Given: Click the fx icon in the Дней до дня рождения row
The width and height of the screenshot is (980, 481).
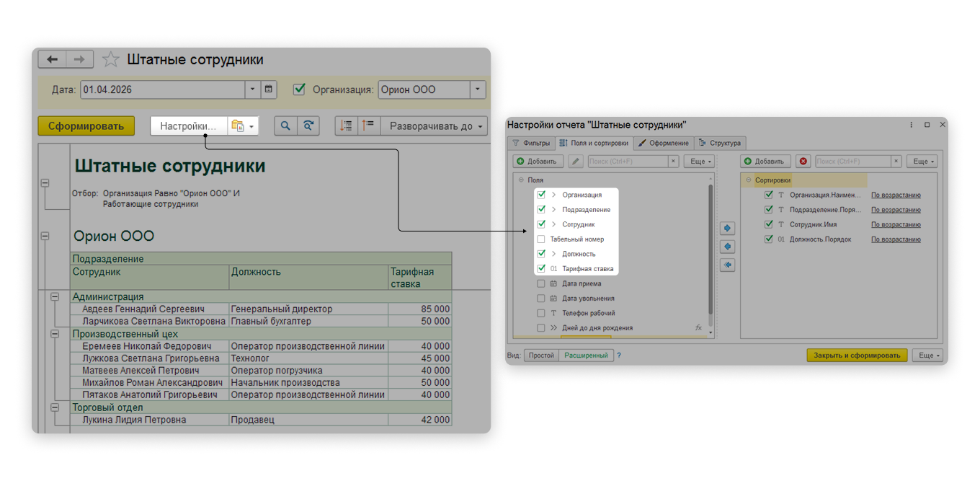Looking at the screenshot, I should click(698, 327).
